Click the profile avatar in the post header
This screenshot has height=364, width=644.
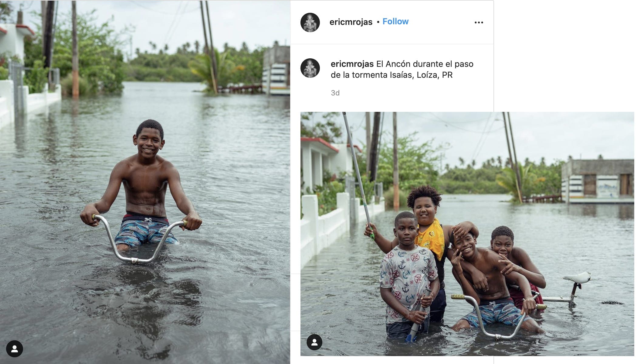pos(310,22)
